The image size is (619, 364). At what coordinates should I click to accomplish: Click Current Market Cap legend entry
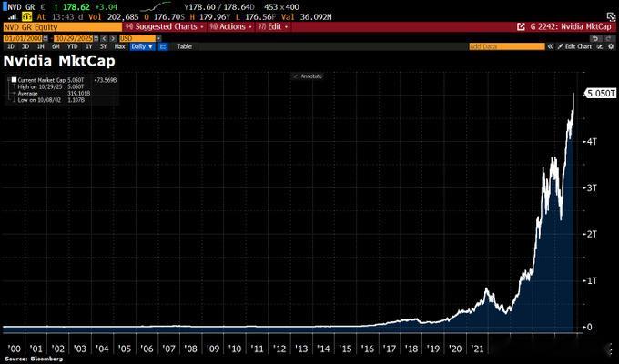tap(42, 80)
